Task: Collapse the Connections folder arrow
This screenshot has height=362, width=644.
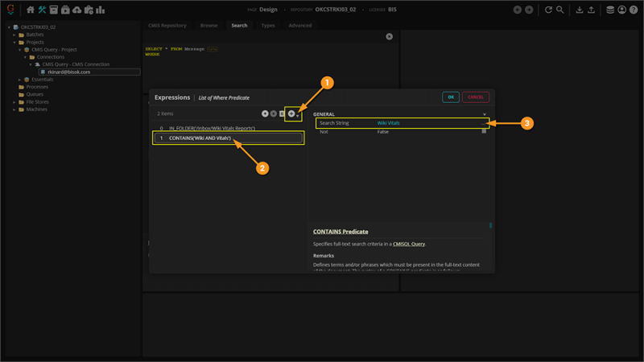Action: [x=25, y=57]
